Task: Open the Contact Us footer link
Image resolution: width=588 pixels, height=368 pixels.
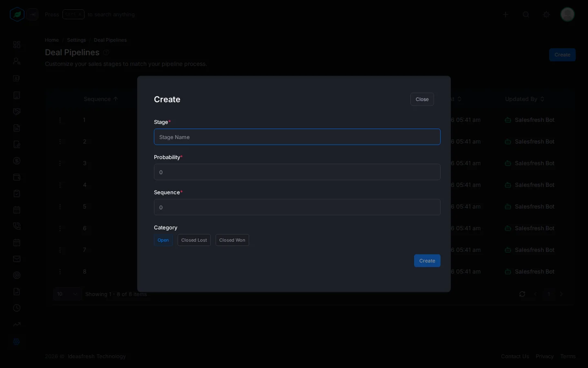Action: coord(515,357)
